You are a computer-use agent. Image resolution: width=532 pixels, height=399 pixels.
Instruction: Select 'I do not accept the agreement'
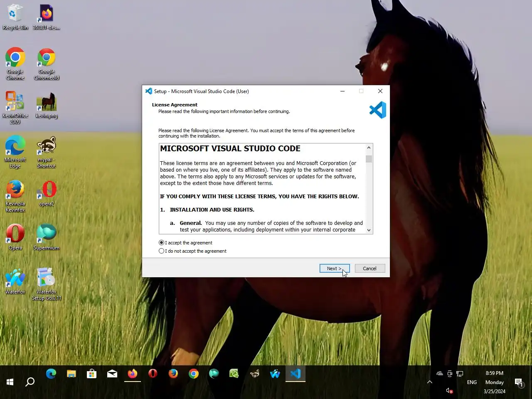pyautogui.click(x=161, y=251)
